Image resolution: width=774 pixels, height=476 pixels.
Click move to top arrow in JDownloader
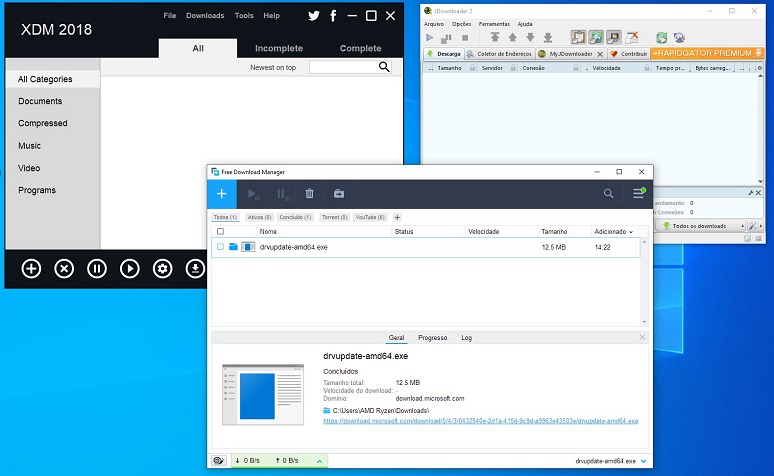[x=495, y=37]
